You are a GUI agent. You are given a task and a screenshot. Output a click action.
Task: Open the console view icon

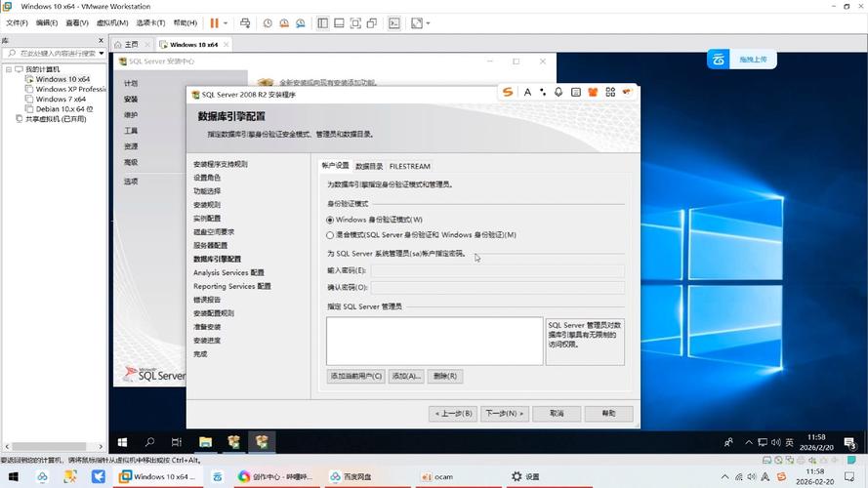point(394,23)
